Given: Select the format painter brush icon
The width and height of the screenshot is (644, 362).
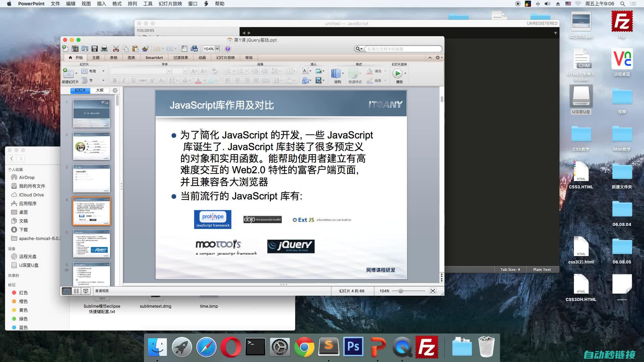Looking at the screenshot, I should (x=145, y=49).
